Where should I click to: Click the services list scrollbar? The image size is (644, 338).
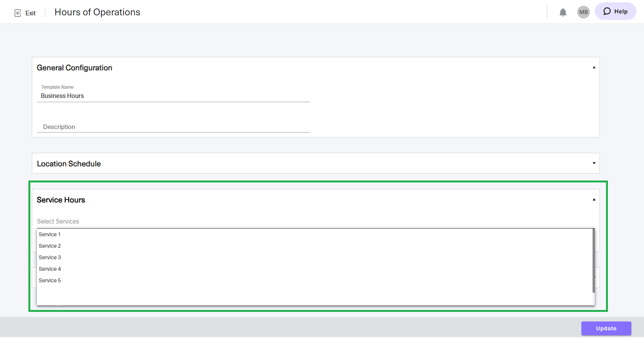click(593, 261)
